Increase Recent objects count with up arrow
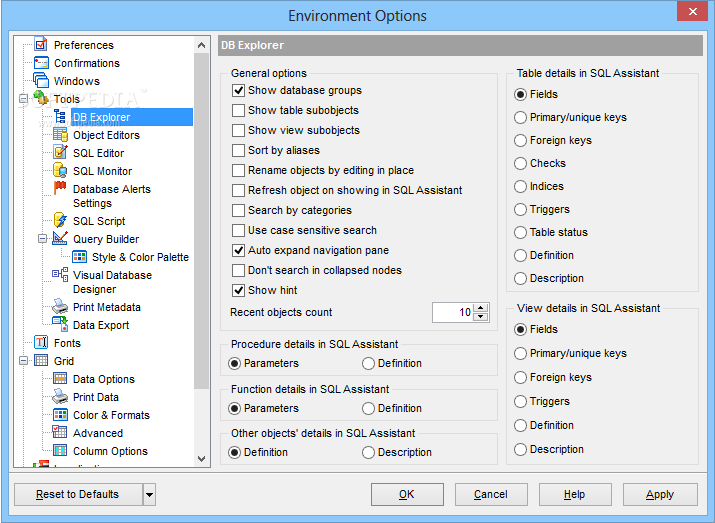 (482, 308)
